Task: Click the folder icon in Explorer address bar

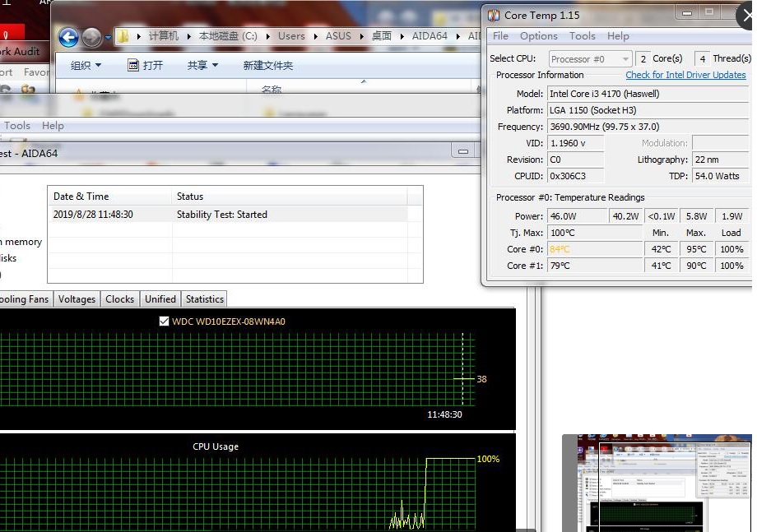Action: [123, 36]
